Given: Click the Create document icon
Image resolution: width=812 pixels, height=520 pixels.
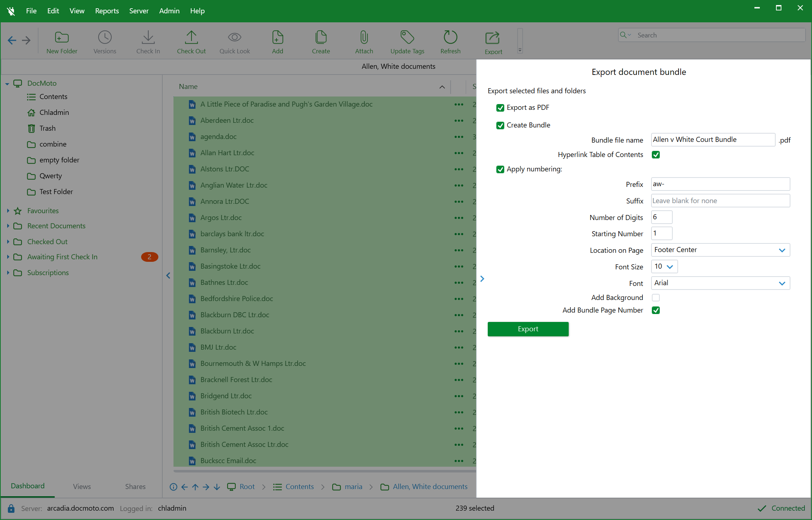Looking at the screenshot, I should click(x=321, y=37).
